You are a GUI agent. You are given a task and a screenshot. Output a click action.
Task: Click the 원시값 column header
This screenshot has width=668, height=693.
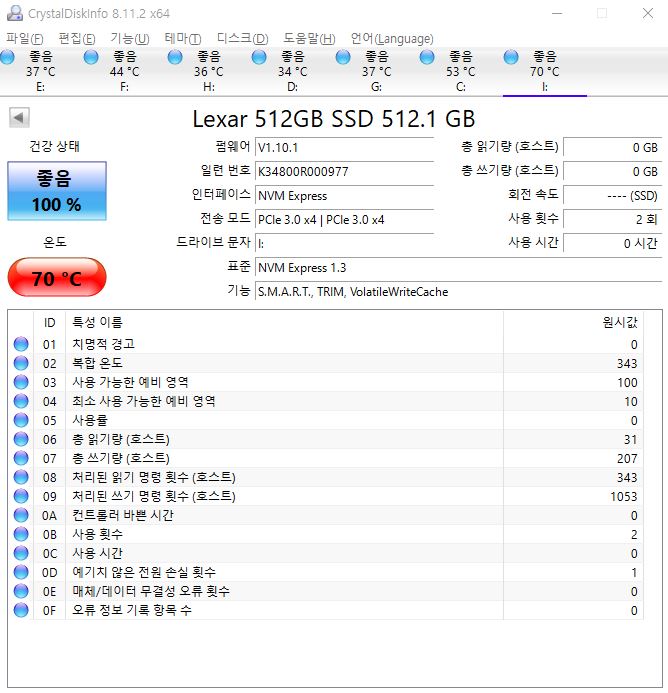click(x=573, y=322)
